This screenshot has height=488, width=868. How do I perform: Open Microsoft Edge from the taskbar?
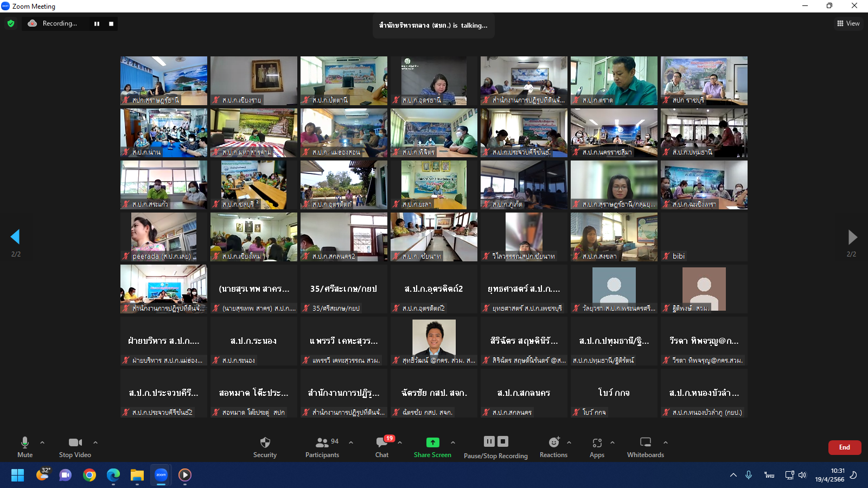click(113, 475)
